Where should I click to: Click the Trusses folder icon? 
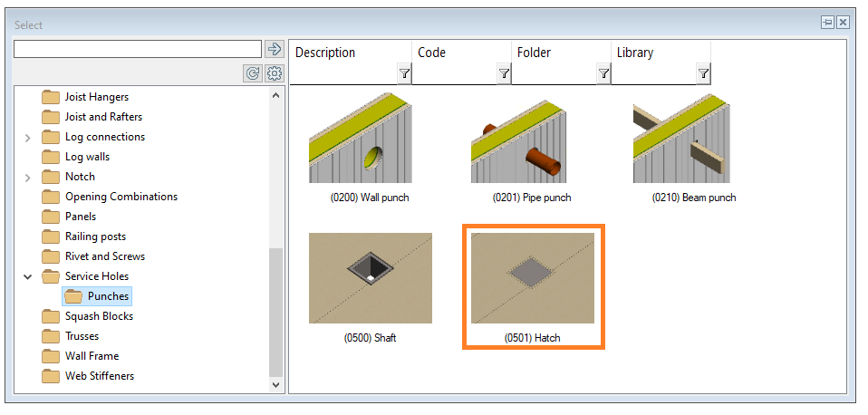point(51,336)
